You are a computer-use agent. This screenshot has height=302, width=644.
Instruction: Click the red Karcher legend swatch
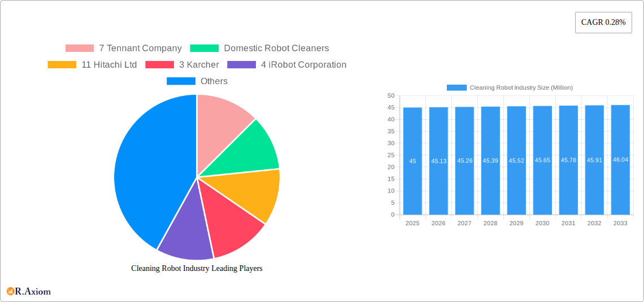point(160,64)
